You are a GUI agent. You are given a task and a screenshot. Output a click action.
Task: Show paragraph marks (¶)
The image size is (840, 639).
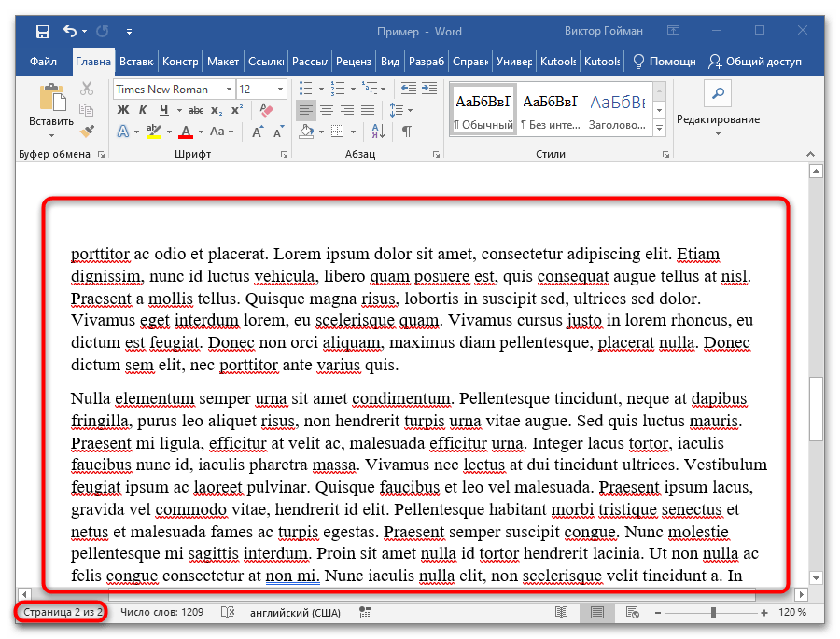(x=407, y=132)
